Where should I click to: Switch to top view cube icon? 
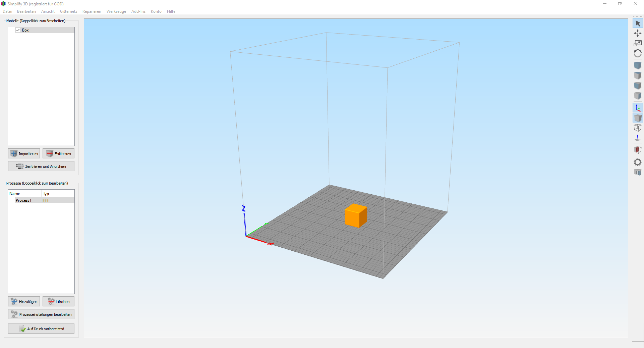point(638,76)
